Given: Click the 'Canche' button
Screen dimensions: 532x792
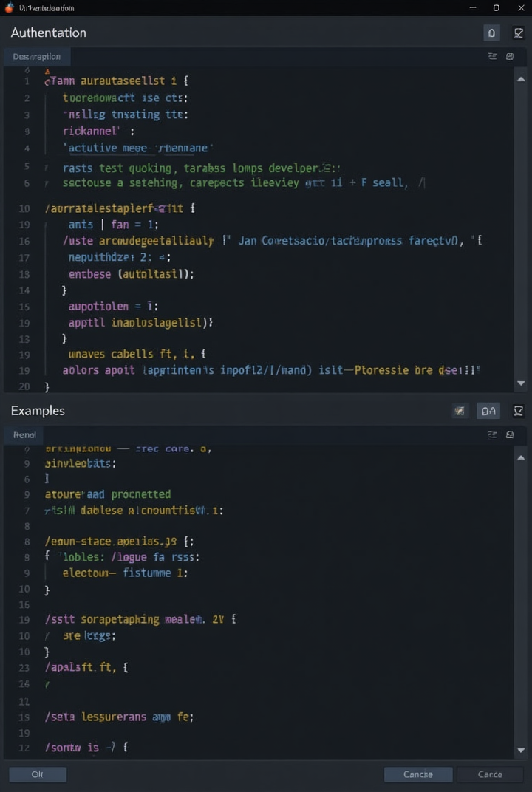Looking at the screenshot, I should pos(418,774).
